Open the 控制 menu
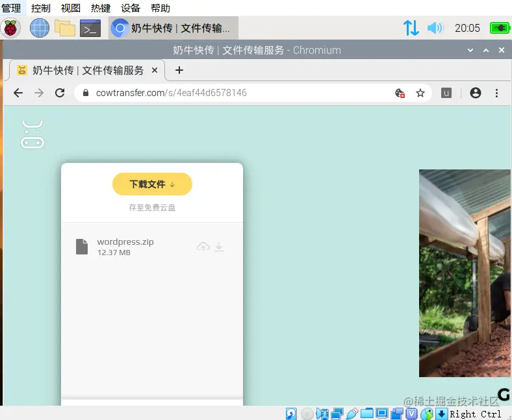Screen dimensions: 512x420 (41, 8)
